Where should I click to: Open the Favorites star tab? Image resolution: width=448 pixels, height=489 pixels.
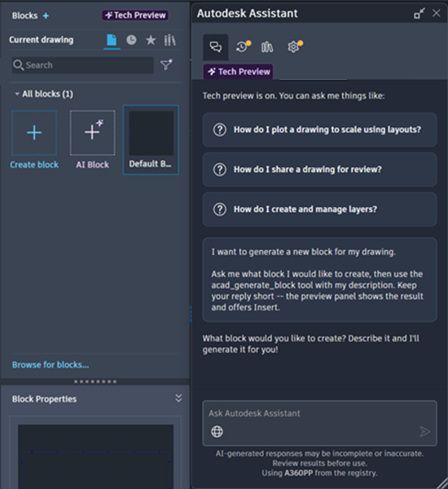point(151,40)
